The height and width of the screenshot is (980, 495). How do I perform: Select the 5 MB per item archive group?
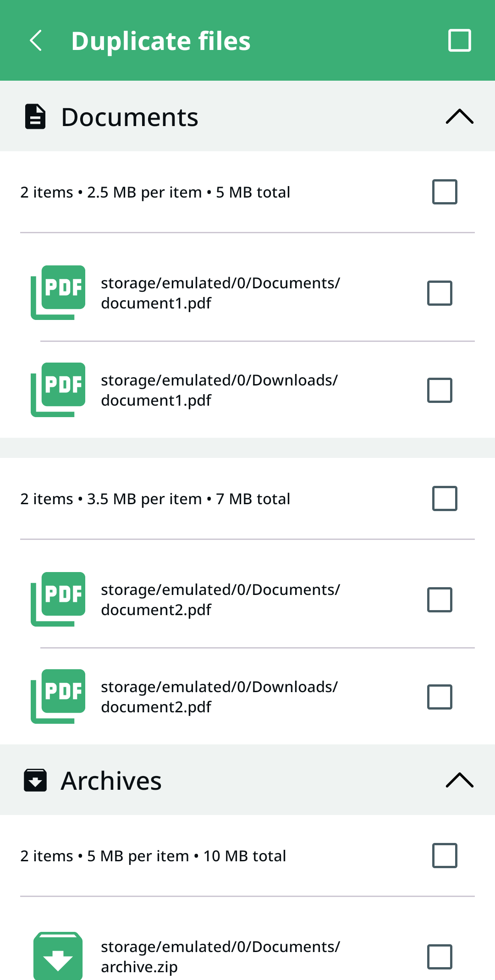[x=445, y=855]
